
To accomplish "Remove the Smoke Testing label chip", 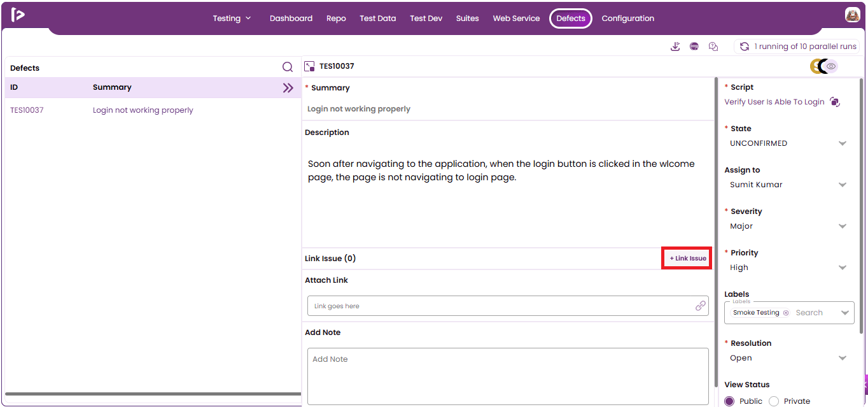I will (x=786, y=313).
